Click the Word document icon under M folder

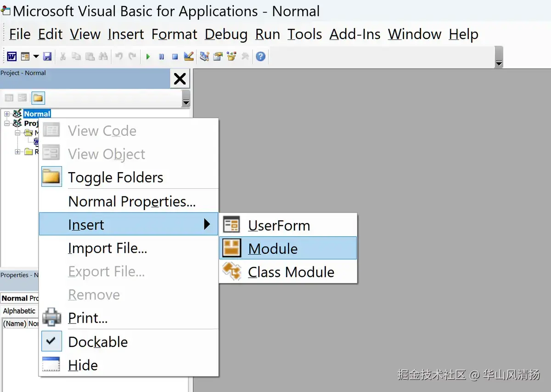pos(36,142)
